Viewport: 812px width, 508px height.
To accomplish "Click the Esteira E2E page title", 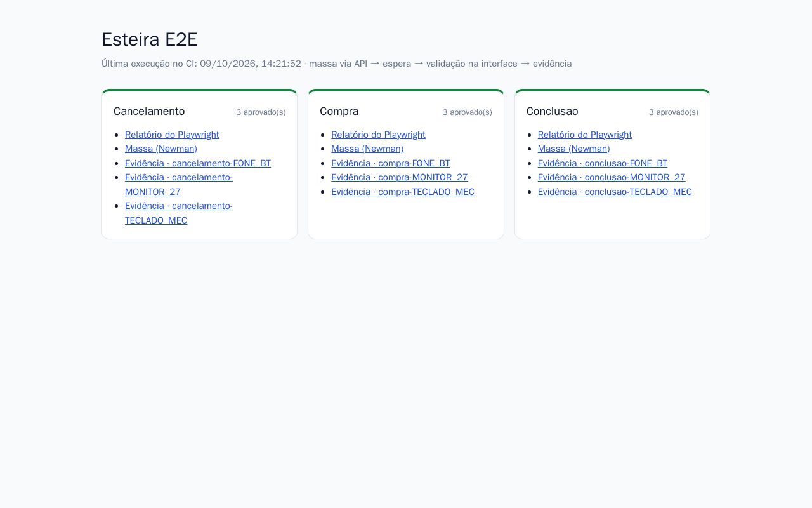I will click(150, 39).
